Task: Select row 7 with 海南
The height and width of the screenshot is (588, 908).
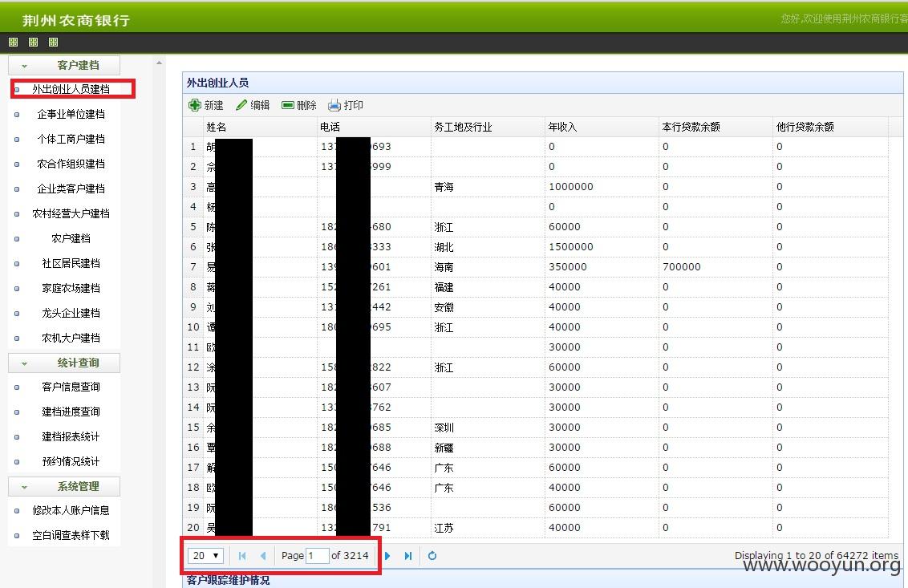Action: pyautogui.click(x=536, y=267)
